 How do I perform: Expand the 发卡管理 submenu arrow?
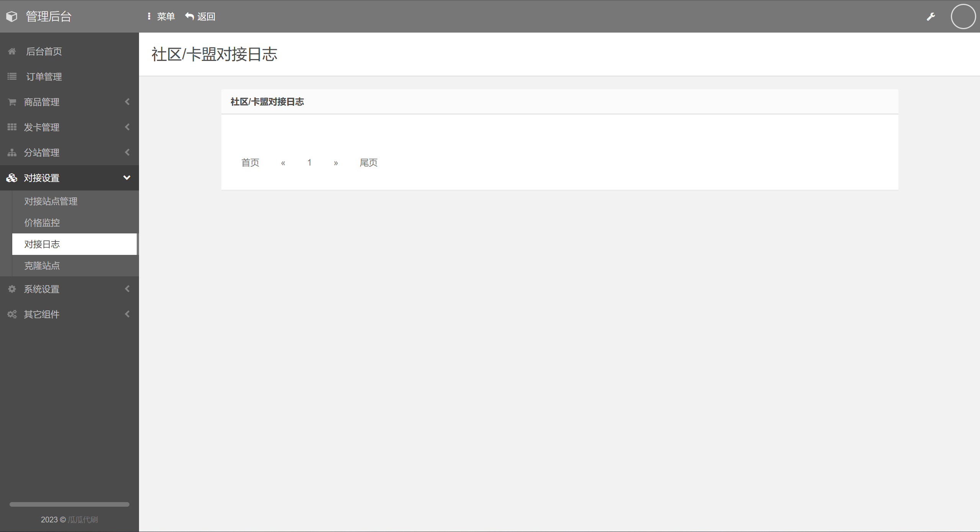pos(127,127)
